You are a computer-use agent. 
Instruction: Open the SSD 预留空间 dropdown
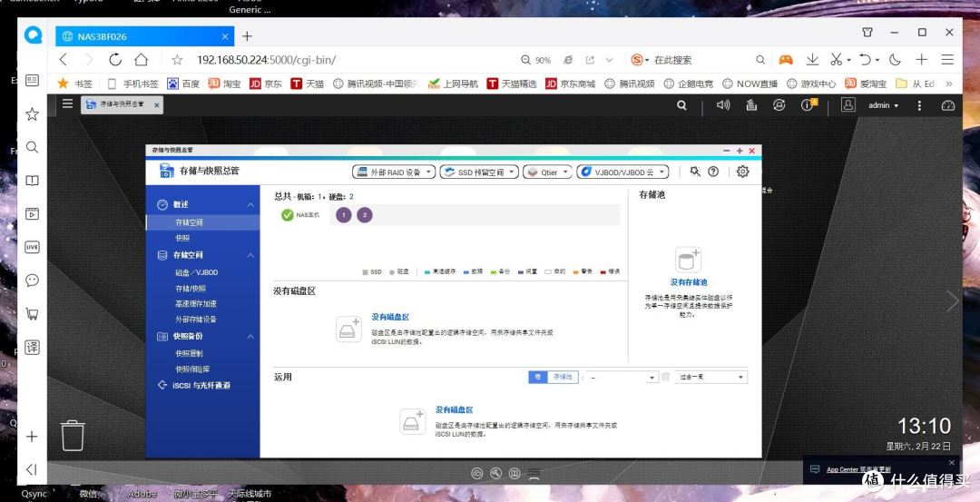click(479, 172)
